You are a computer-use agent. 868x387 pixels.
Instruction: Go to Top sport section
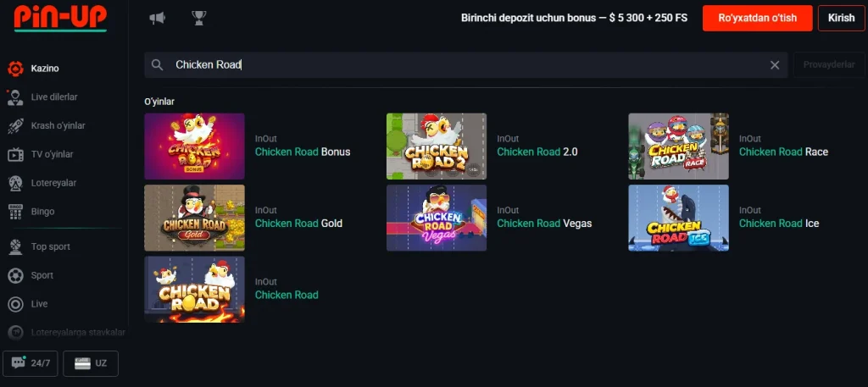click(50, 246)
